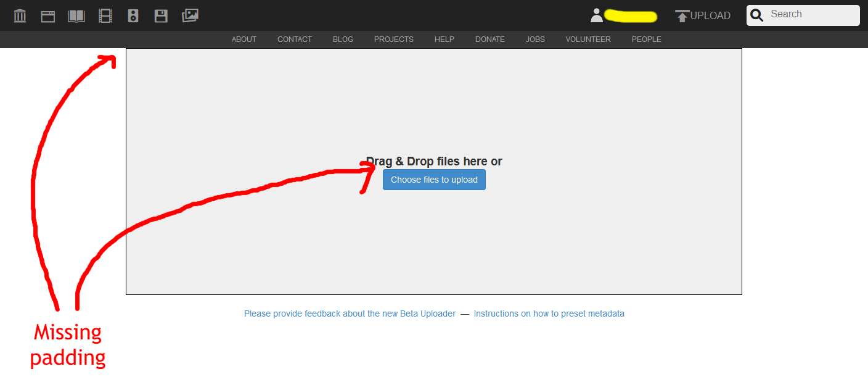
Task: Open the Images icon
Action: tap(190, 16)
